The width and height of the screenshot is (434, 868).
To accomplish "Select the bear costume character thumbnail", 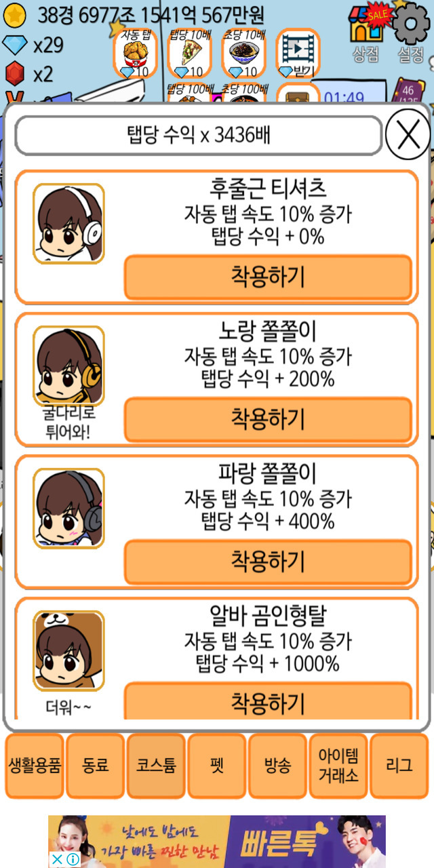I will pyautogui.click(x=68, y=650).
